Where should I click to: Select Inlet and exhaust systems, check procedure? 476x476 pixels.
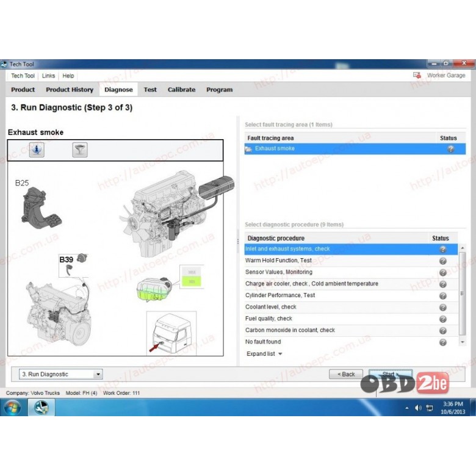[351, 249]
